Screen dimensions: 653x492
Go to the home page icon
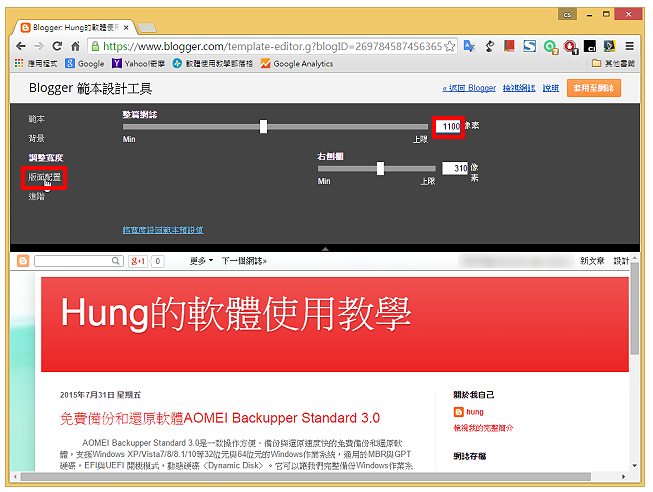75,46
